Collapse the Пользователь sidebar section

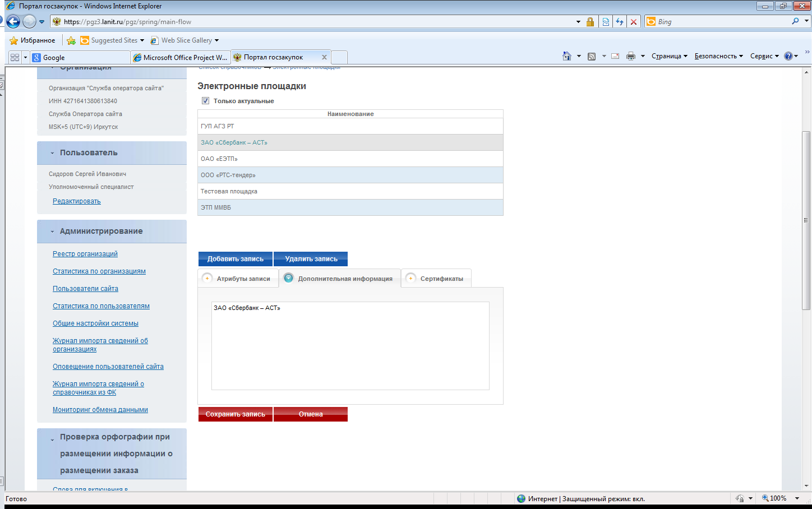[x=52, y=153]
